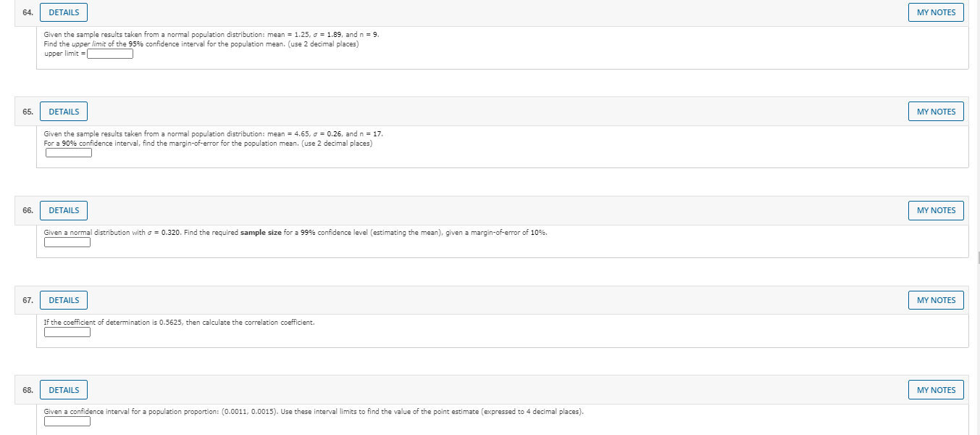Open DETAILS for question 64
980x435 pixels.
click(x=63, y=12)
